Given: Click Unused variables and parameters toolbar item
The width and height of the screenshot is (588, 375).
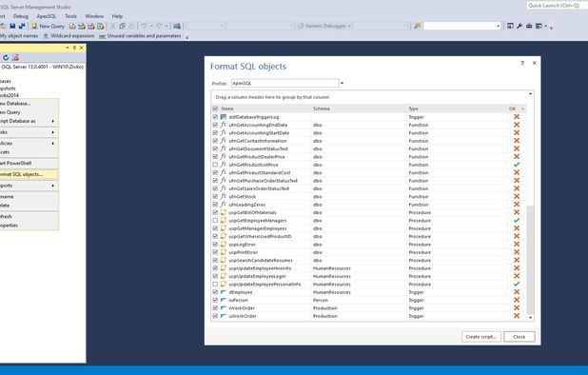Looking at the screenshot, I should pos(140,36).
